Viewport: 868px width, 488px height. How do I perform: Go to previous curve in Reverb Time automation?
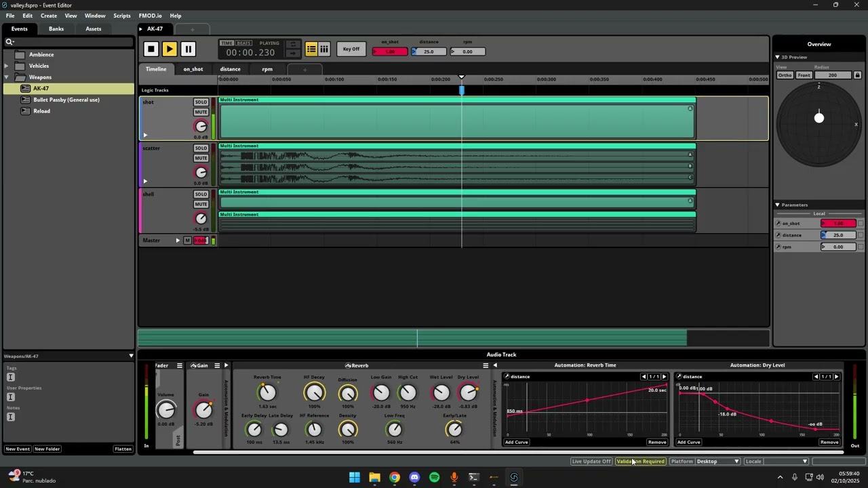pyautogui.click(x=644, y=377)
